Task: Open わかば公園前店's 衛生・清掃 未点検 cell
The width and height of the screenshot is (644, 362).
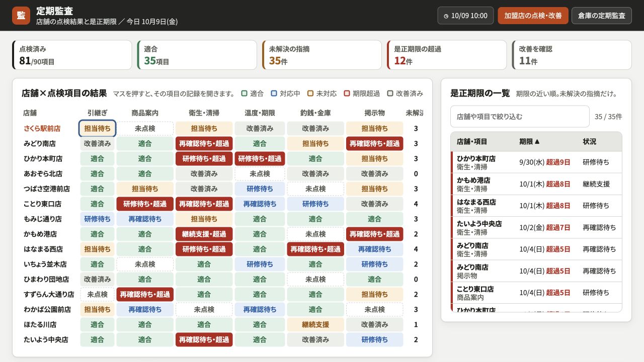Action: click(x=204, y=310)
